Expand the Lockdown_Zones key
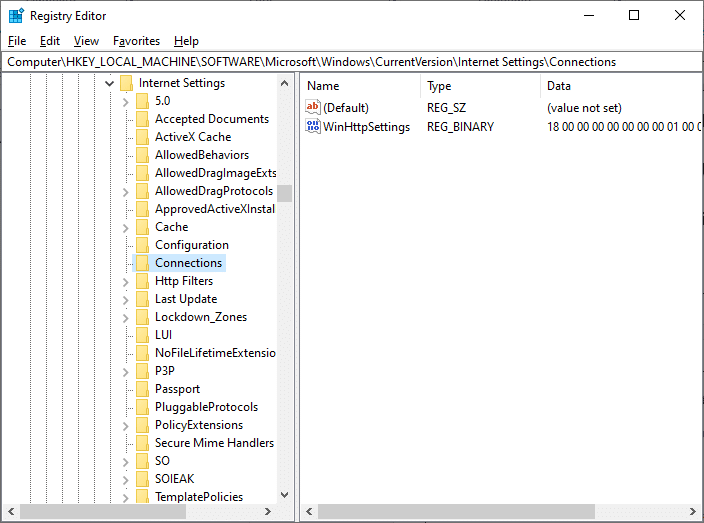The height and width of the screenshot is (523, 704). [x=126, y=318]
